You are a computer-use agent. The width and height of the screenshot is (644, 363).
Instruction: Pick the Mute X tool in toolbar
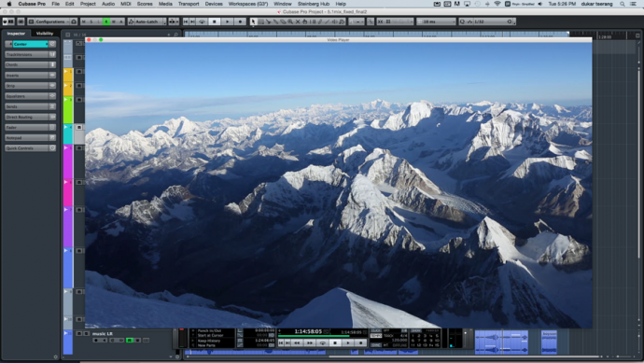coord(298,21)
